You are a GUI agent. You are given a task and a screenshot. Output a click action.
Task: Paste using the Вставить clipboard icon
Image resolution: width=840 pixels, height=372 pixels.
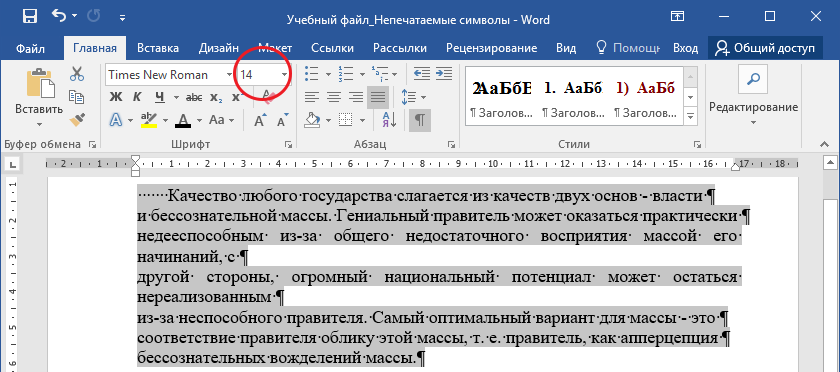40,83
